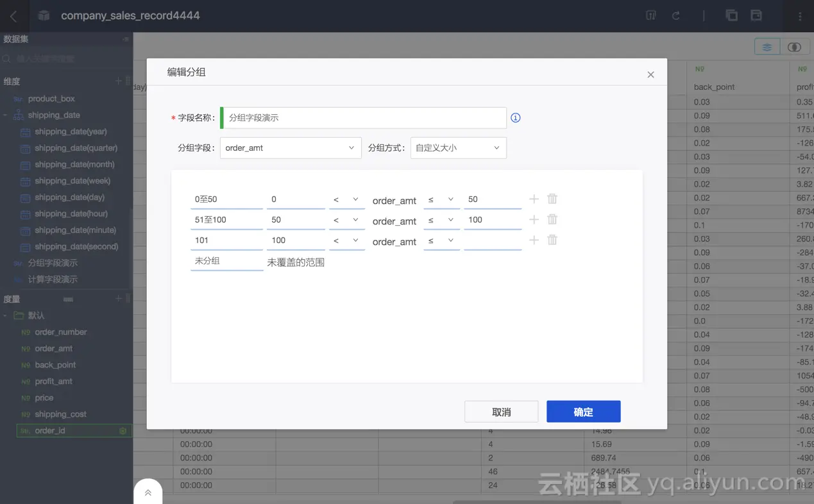This screenshot has height=504, width=814.
Task: Open the 分组字段 order_amt dropdown
Action: pyautogui.click(x=291, y=147)
